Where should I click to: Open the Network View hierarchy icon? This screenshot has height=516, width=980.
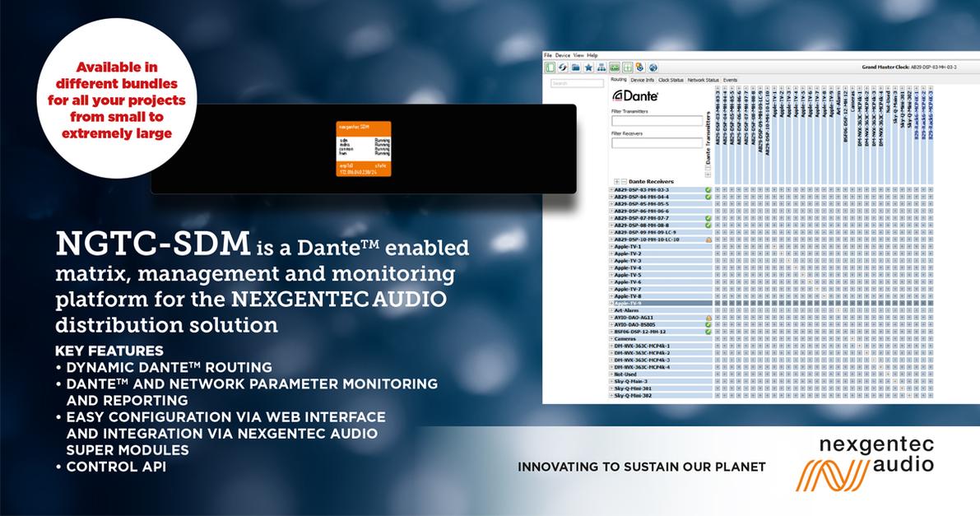[601, 67]
